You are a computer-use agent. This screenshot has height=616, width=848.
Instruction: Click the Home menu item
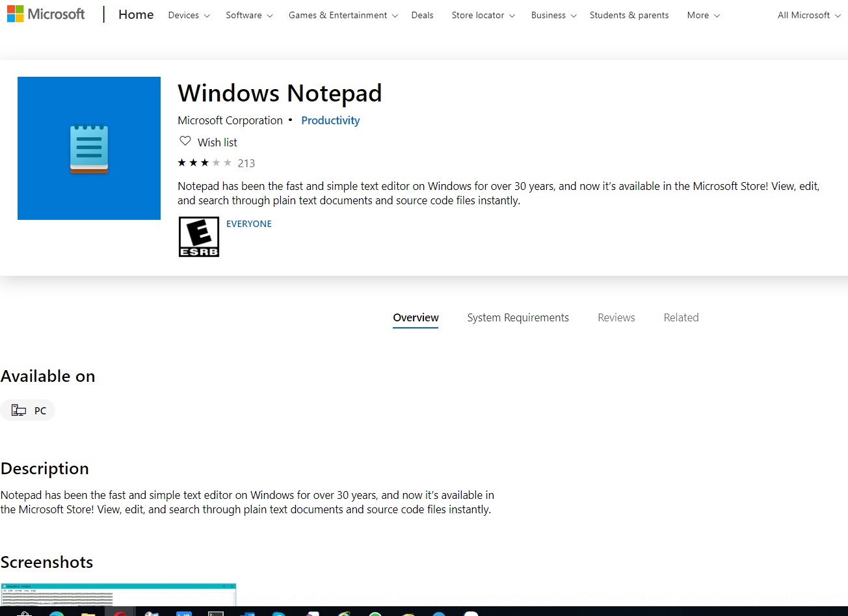pyautogui.click(x=135, y=14)
